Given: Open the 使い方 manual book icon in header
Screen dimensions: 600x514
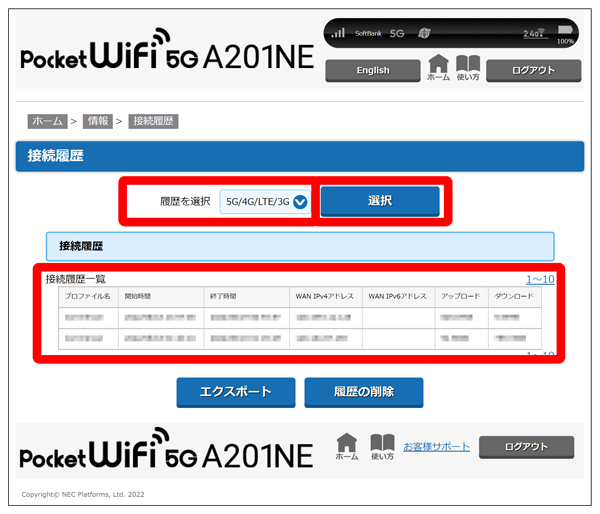Looking at the screenshot, I should coord(468,67).
